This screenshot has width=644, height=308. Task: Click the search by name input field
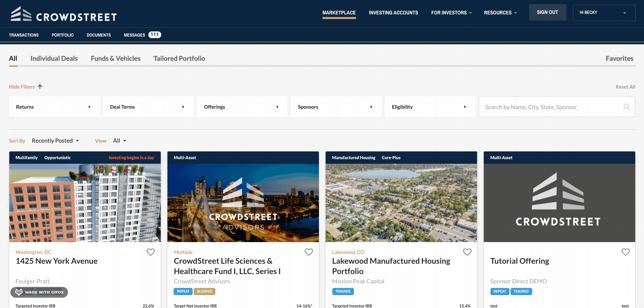pos(557,107)
